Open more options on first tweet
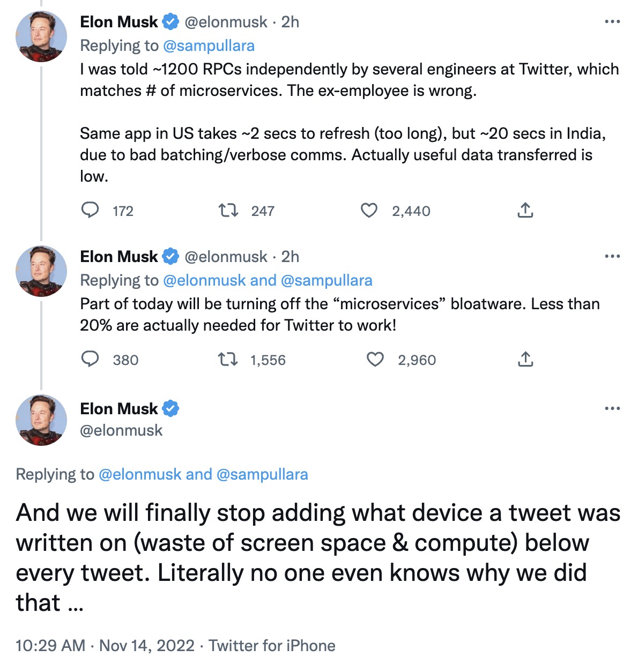The height and width of the screenshot is (672, 638). point(612,22)
